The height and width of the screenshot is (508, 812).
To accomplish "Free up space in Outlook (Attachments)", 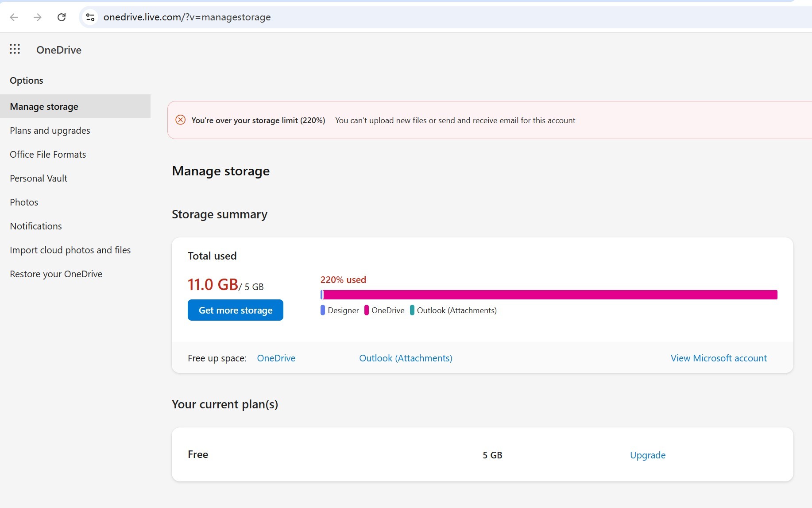I will tap(406, 358).
